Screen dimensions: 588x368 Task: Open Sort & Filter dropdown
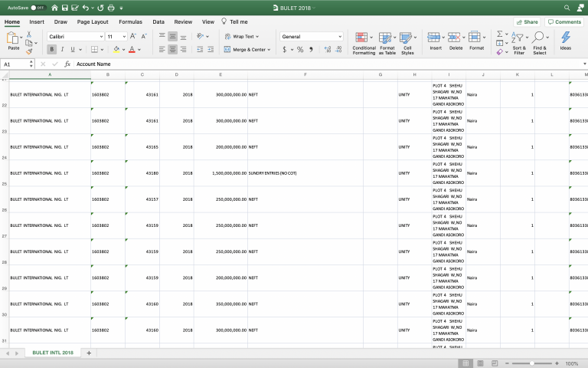519,43
